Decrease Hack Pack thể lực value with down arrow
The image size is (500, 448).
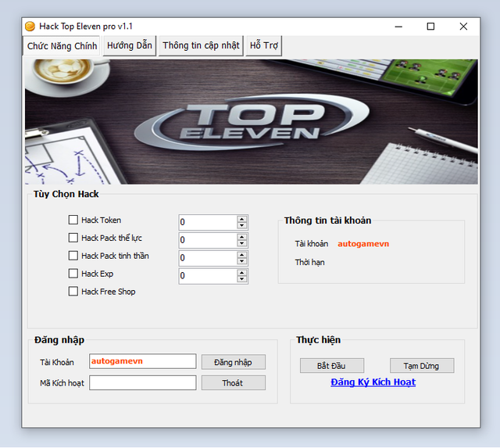pyautogui.click(x=242, y=244)
